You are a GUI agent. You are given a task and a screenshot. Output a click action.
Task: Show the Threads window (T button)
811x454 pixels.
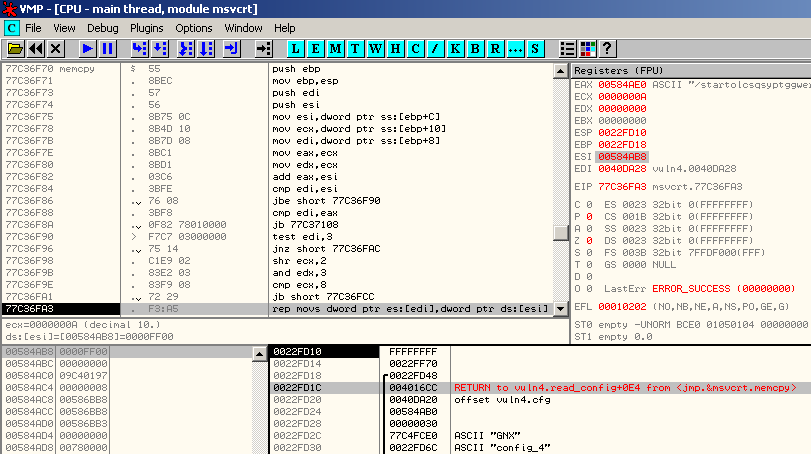[357, 48]
